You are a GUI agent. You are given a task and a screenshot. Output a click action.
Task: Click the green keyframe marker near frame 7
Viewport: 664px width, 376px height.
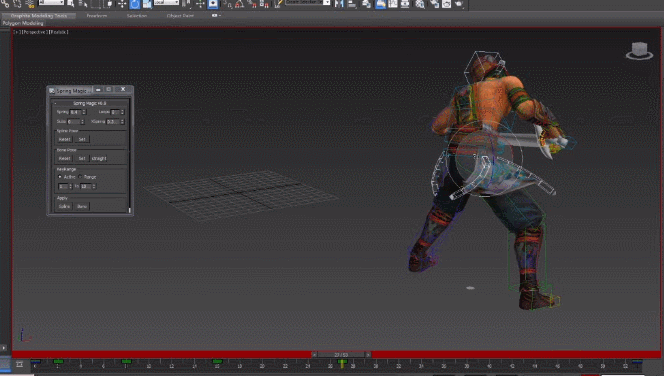coord(126,361)
